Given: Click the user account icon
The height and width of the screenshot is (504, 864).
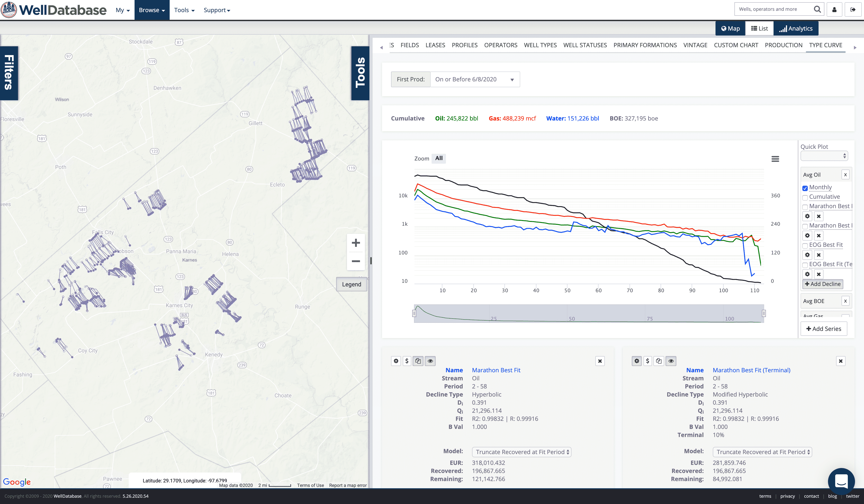Looking at the screenshot, I should pyautogui.click(x=834, y=10).
